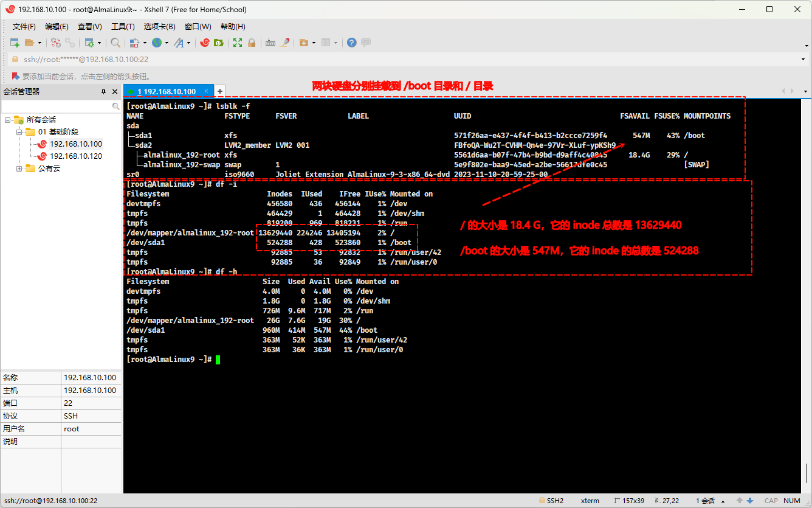Expand the 公有云 folder
This screenshot has width=812, height=508.
(19, 169)
